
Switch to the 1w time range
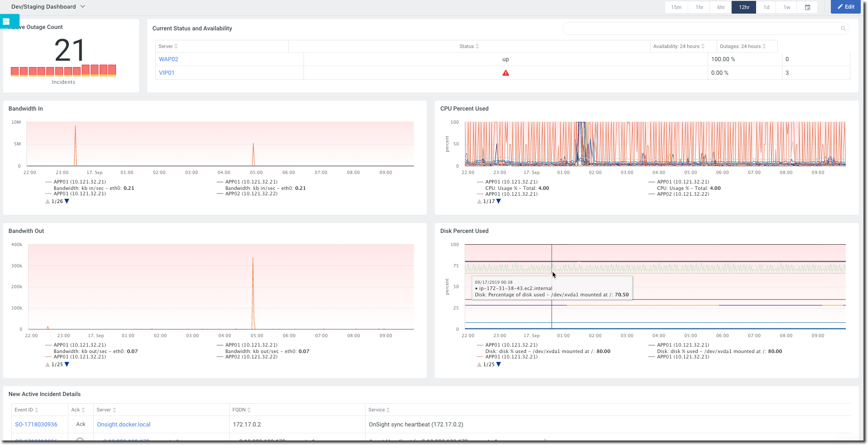787,7
